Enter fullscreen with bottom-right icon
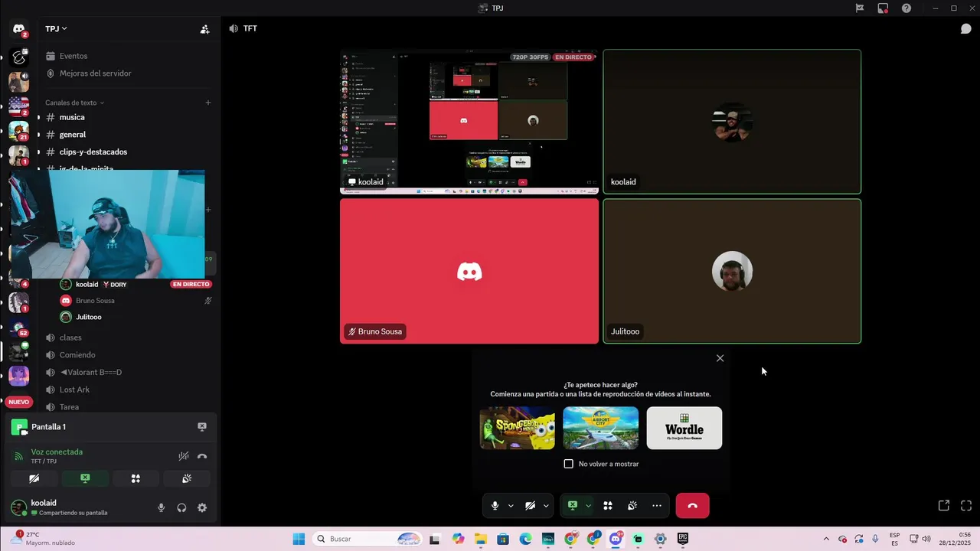Viewport: 980px width, 551px height. [966, 506]
